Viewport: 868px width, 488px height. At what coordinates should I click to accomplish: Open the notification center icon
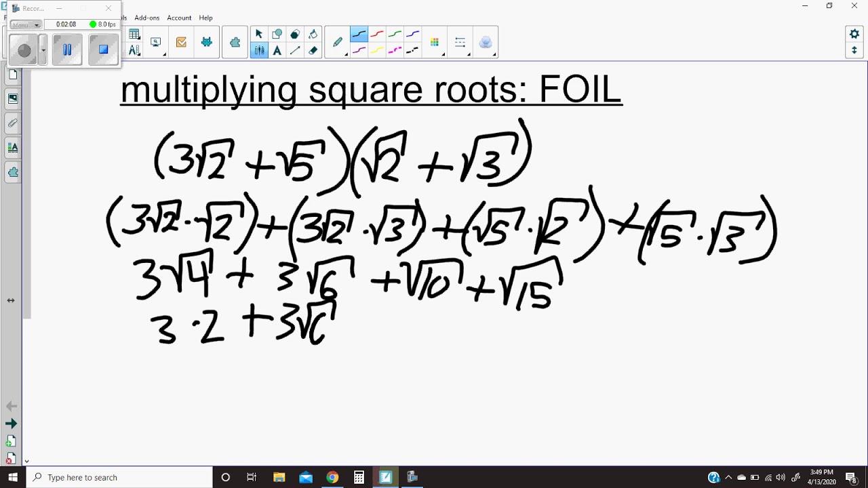point(851,477)
